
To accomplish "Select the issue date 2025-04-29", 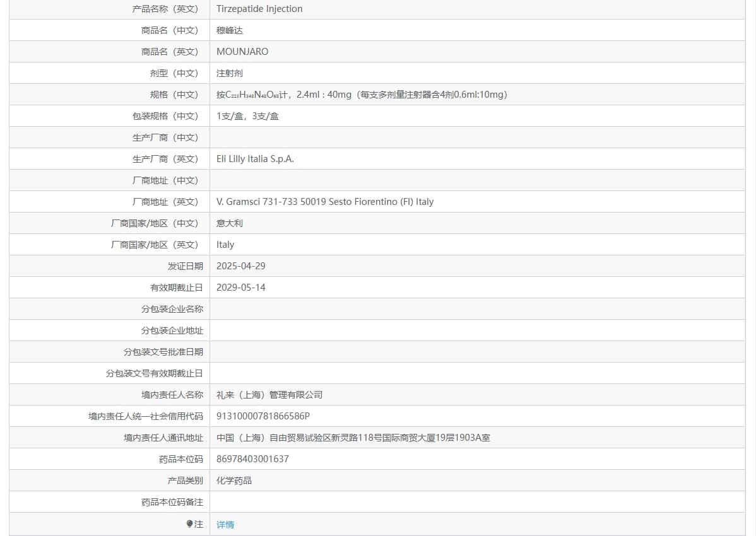I will click(240, 266).
